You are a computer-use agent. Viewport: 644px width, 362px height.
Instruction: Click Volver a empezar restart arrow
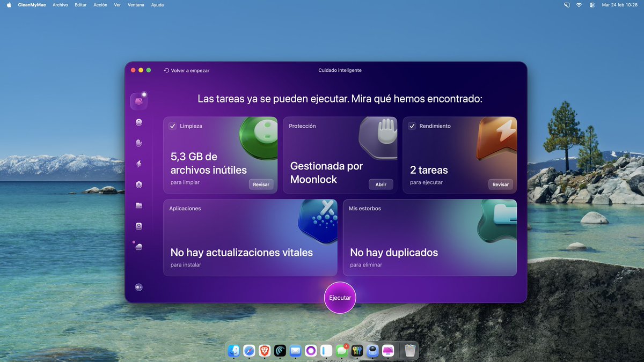pyautogui.click(x=166, y=70)
